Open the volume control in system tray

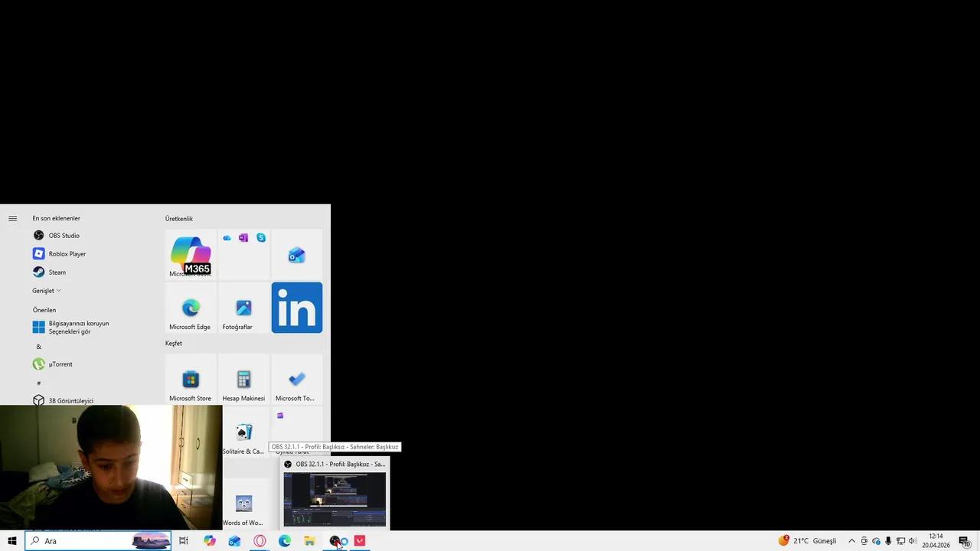(x=913, y=541)
